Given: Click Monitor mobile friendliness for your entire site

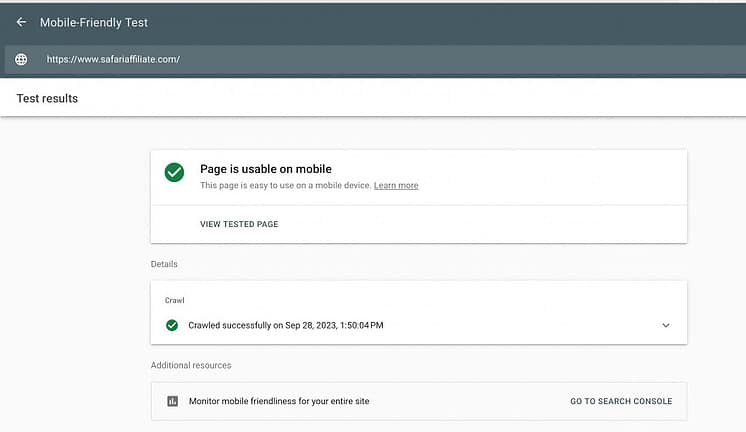Looking at the screenshot, I should [x=279, y=401].
